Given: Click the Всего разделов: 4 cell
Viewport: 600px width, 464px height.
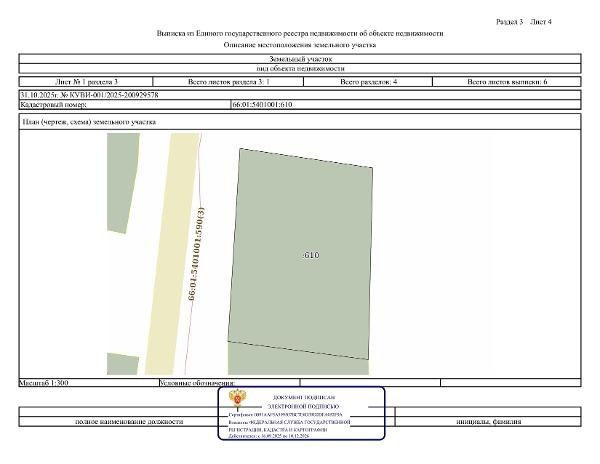Looking at the screenshot, I should 368,82.
